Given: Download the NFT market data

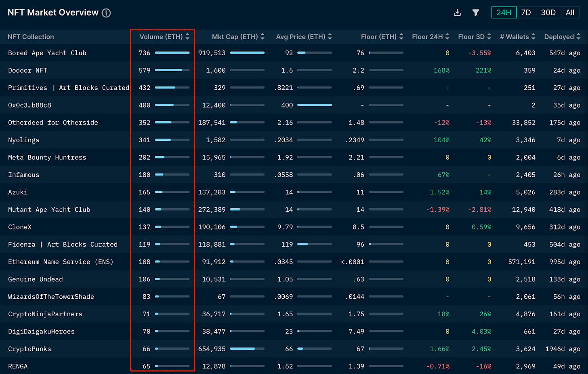Looking at the screenshot, I should pos(457,13).
